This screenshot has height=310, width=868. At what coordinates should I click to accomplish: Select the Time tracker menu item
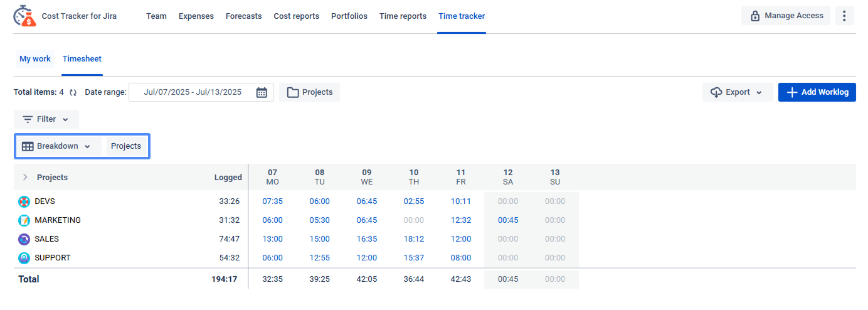[462, 16]
